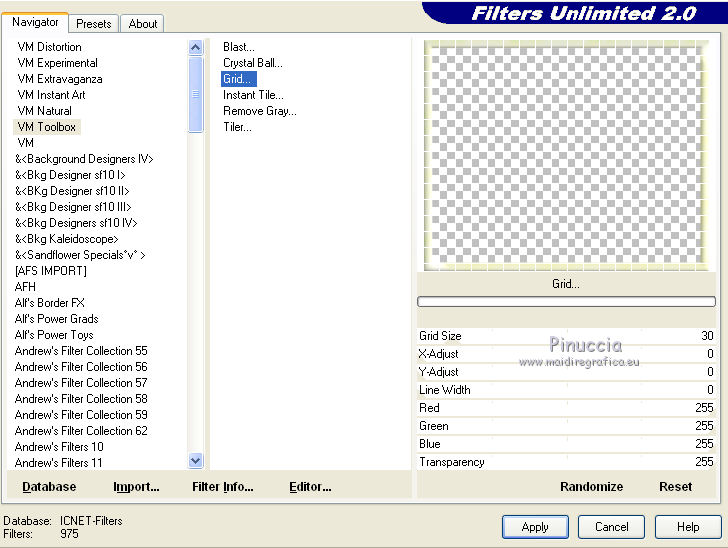Select Alf's Border FX category

click(x=50, y=303)
